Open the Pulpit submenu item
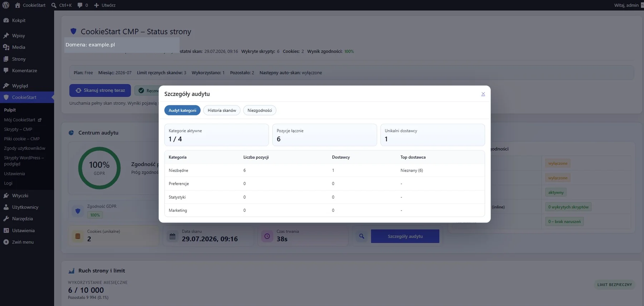 10,110
